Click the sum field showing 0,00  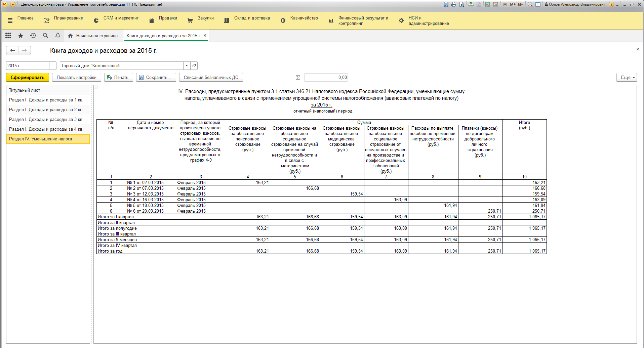point(326,78)
